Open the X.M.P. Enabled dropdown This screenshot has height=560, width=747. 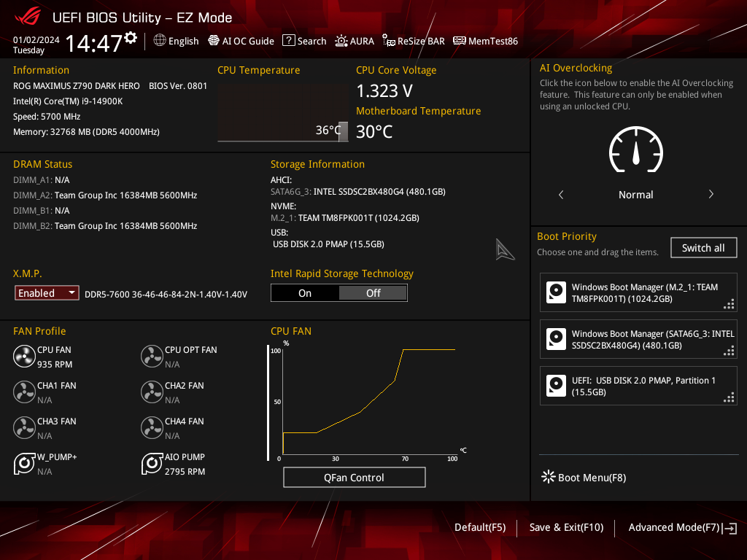tap(47, 293)
